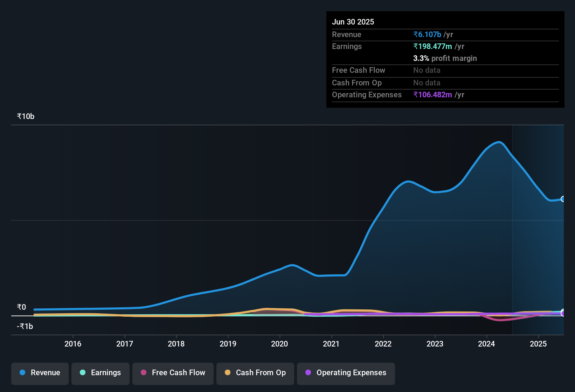Screen dimensions: 575x392
Task: Click the Free Cash Flow pink dot
Action: (144, 373)
